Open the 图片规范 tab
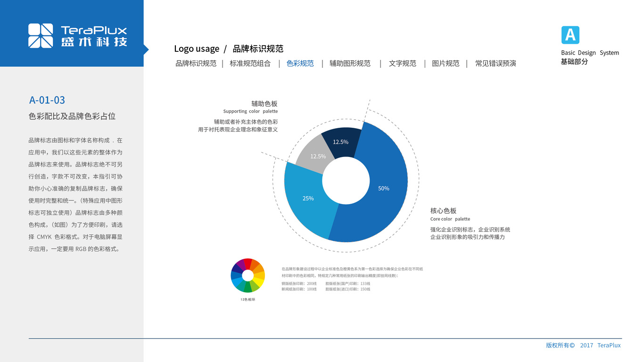Screen dimensions: 644x362 [446, 63]
